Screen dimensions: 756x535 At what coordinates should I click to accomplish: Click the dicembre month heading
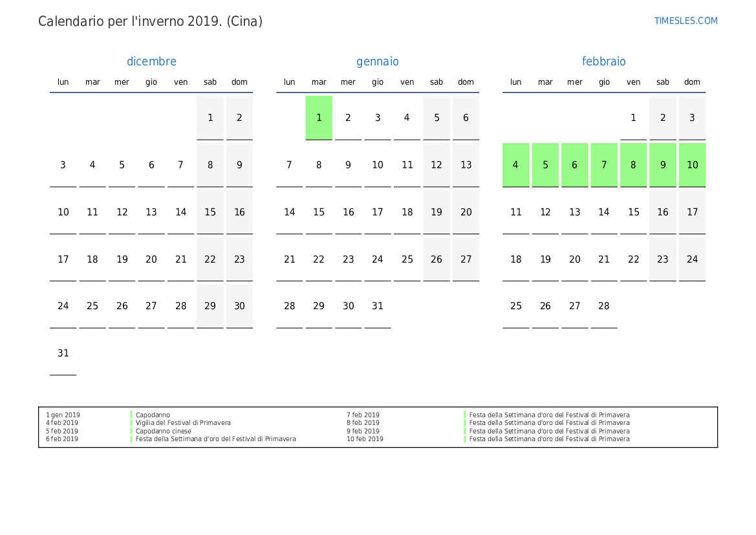[x=151, y=61]
